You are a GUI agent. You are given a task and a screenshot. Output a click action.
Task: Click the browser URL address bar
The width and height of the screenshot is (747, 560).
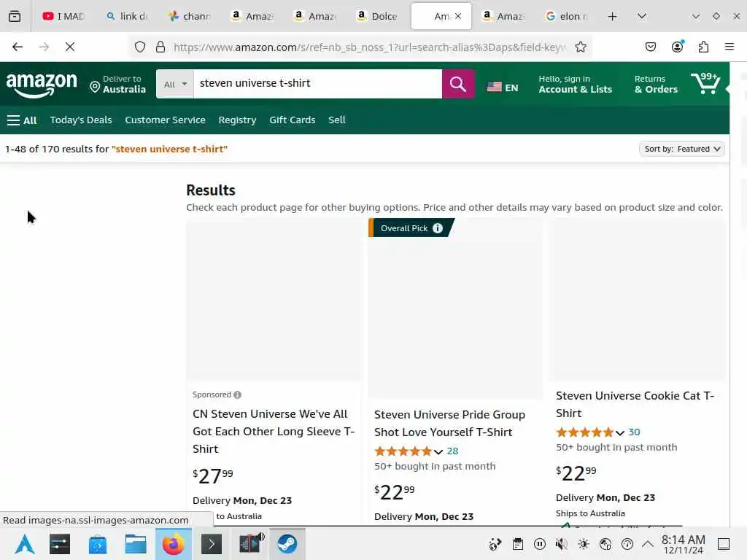tap(369, 47)
